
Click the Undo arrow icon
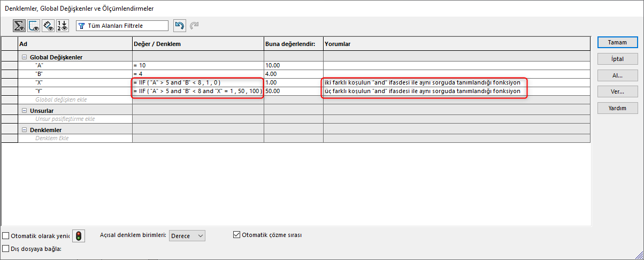click(x=179, y=26)
